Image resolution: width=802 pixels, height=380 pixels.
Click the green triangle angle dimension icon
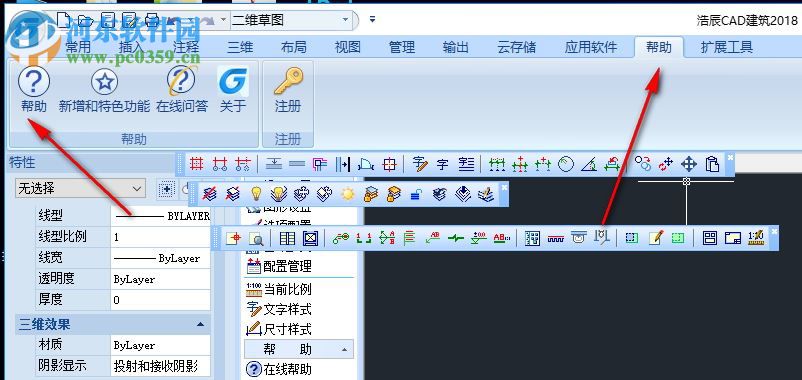(589, 165)
